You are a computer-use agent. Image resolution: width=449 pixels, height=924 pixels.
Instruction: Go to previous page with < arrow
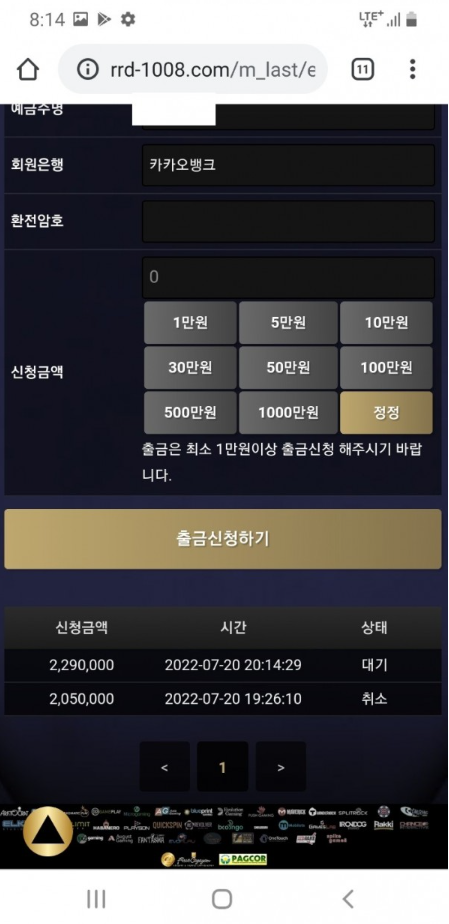[x=164, y=767]
